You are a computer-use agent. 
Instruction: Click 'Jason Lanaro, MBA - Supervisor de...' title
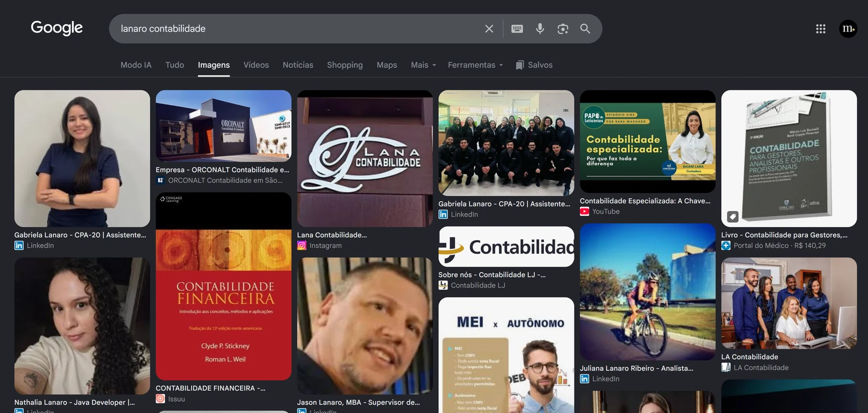[359, 402]
